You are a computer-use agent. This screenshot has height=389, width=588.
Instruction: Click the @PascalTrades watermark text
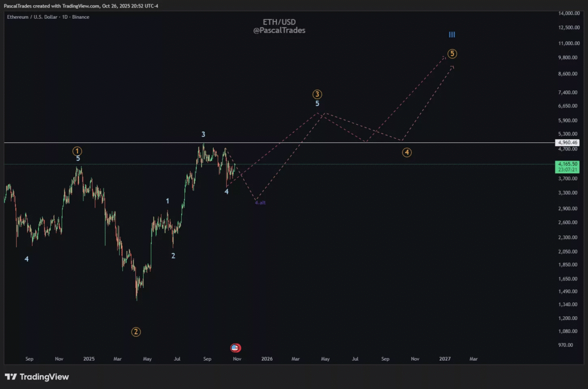click(279, 30)
